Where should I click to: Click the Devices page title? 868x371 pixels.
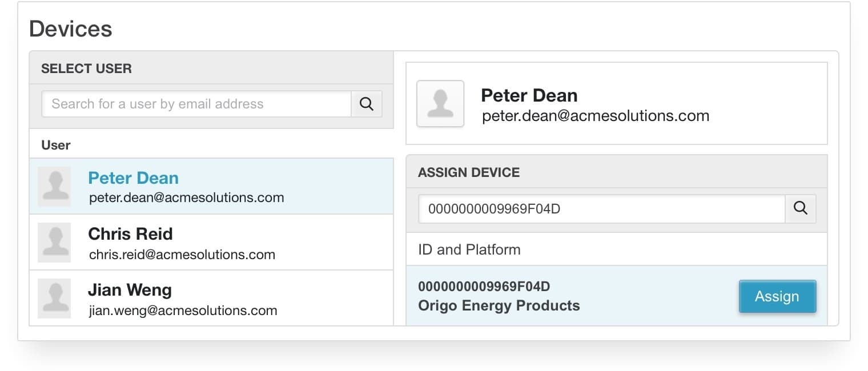pos(70,28)
